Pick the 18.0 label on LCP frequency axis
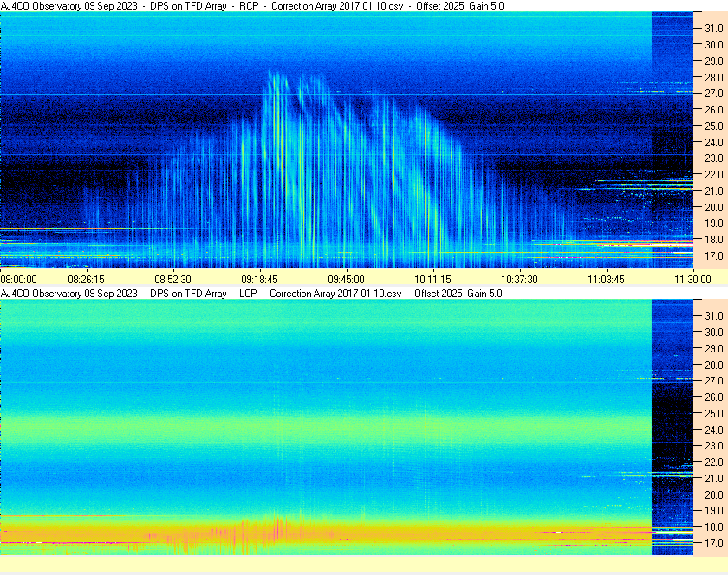728x575 pixels. point(714,527)
